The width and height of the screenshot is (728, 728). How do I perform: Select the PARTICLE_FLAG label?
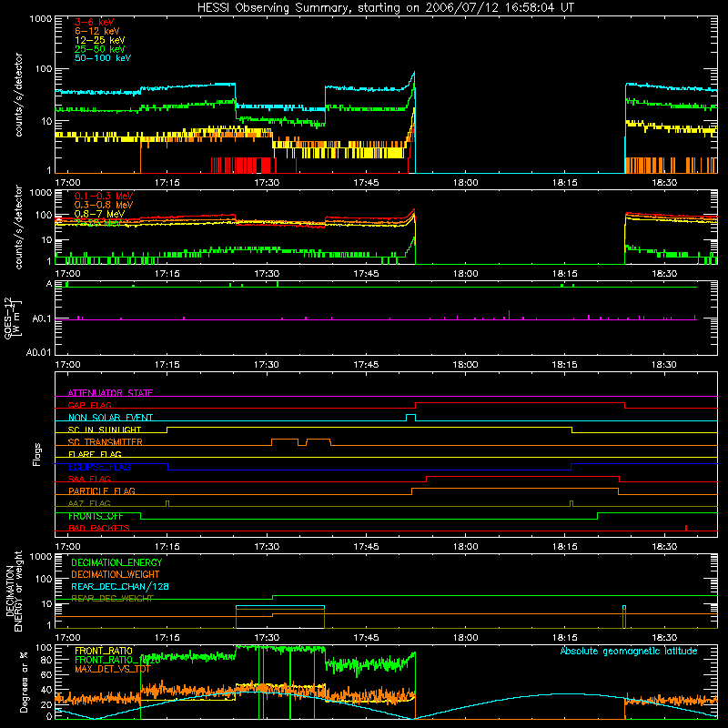coord(102,490)
